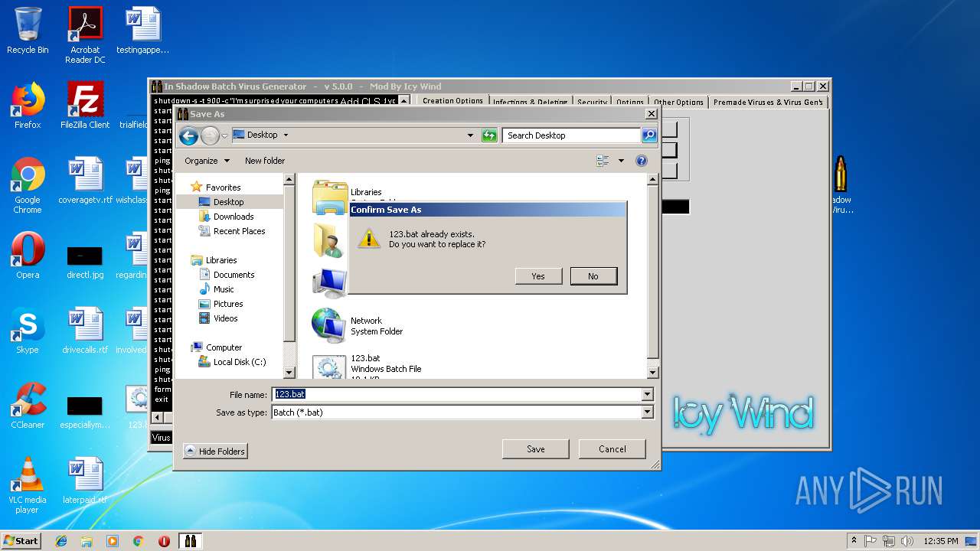This screenshot has width=980, height=551.
Task: Open Opera from the taskbar
Action: pos(164,541)
